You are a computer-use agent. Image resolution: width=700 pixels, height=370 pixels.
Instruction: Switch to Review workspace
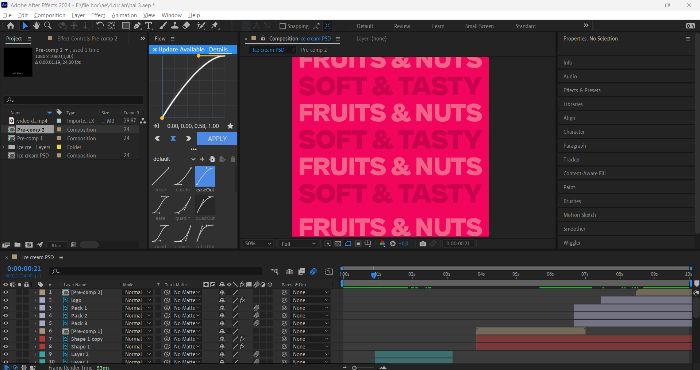coord(402,26)
